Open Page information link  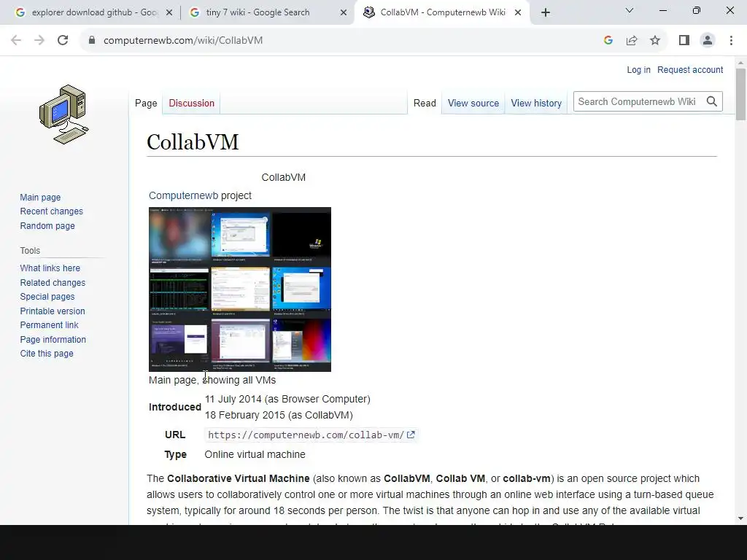53,340
